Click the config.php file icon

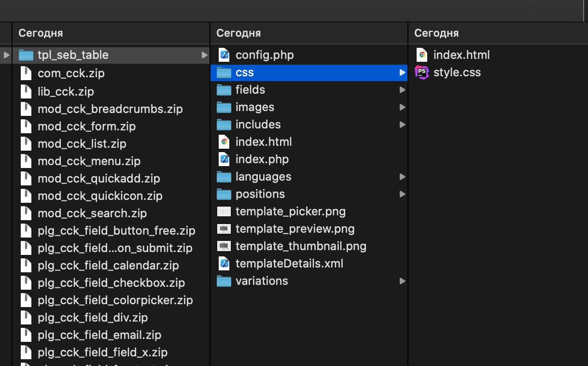pyautogui.click(x=224, y=55)
